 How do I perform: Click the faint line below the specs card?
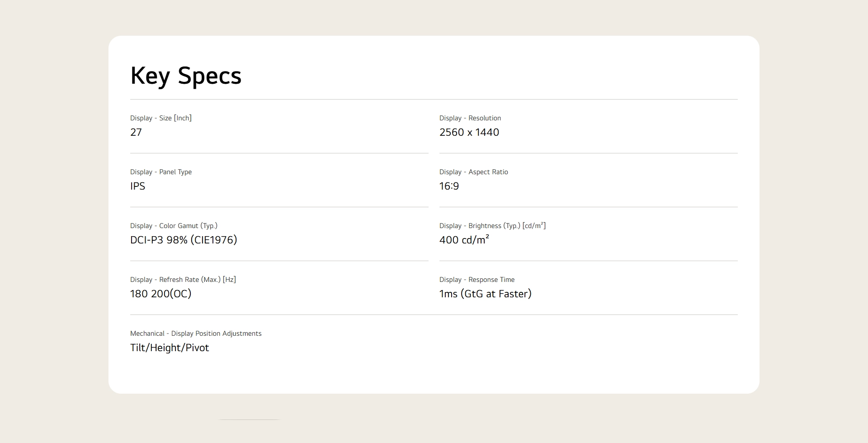coord(249,420)
